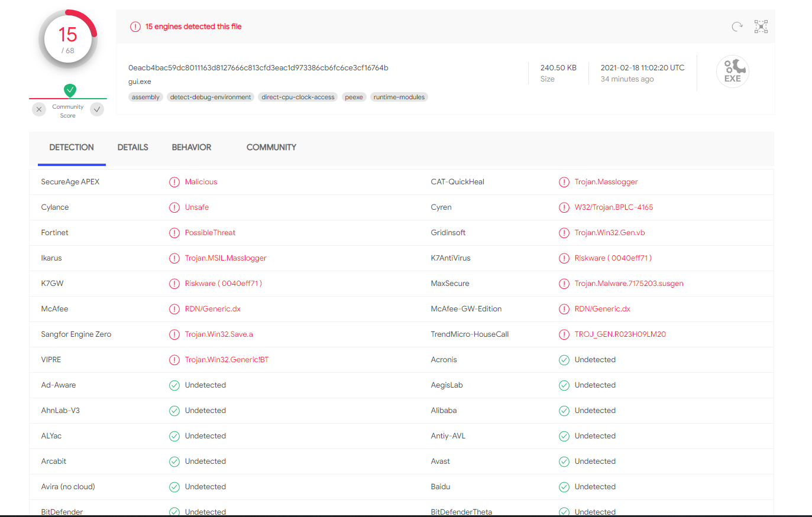The width and height of the screenshot is (812, 517).
Task: Click the peexe tag
Action: point(354,97)
